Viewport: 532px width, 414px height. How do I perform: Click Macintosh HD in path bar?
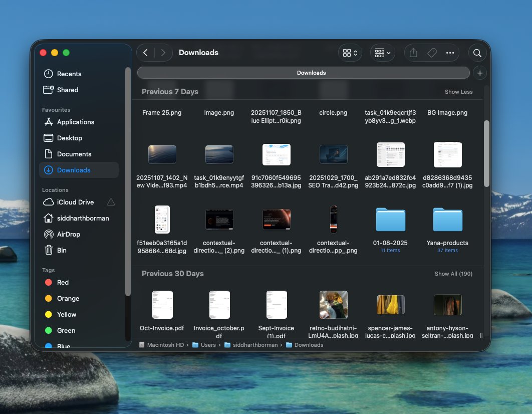(161, 345)
